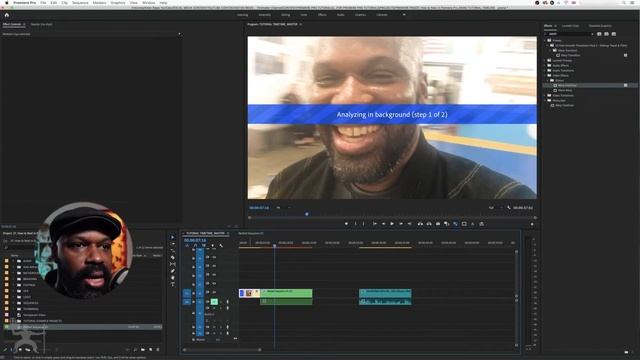The image size is (640, 360).
Task: Select the Effect Controls panel tab
Action: [x=12, y=24]
